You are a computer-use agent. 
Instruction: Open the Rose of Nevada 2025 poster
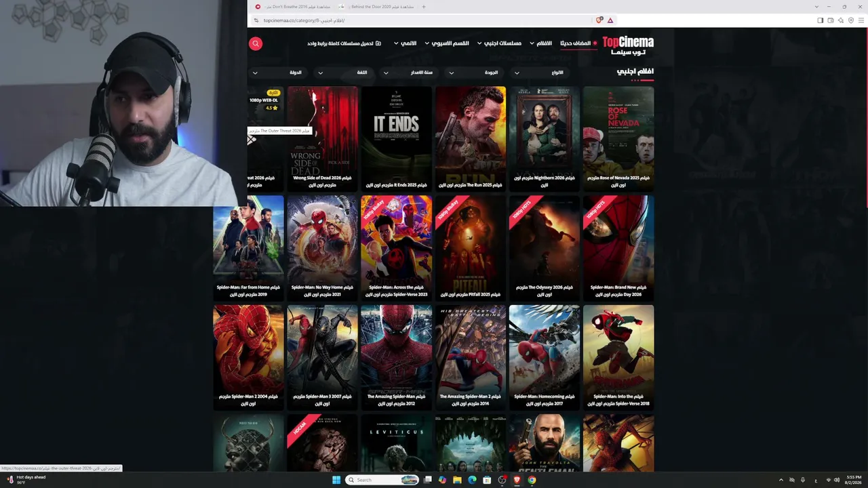[618, 138]
